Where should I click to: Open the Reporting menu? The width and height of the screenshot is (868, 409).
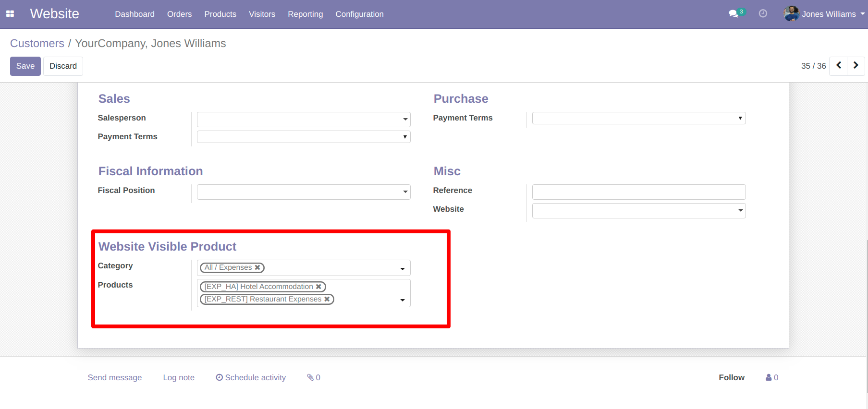[x=305, y=14]
